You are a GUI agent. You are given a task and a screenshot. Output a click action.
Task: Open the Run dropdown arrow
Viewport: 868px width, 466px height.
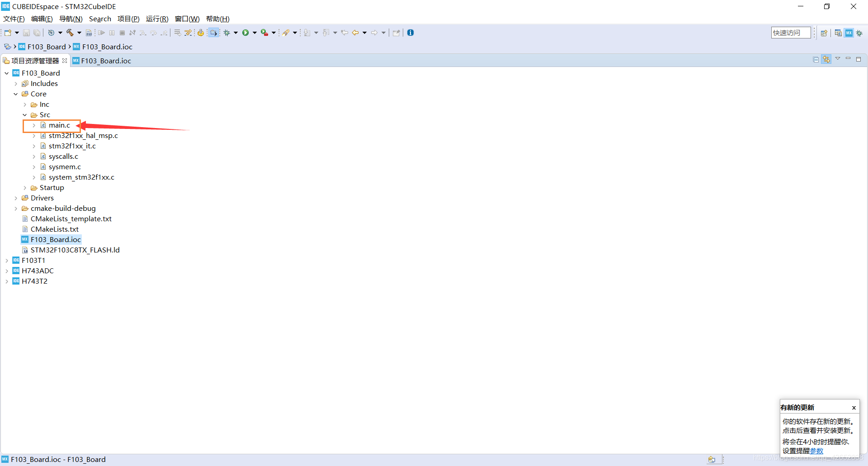(x=255, y=33)
